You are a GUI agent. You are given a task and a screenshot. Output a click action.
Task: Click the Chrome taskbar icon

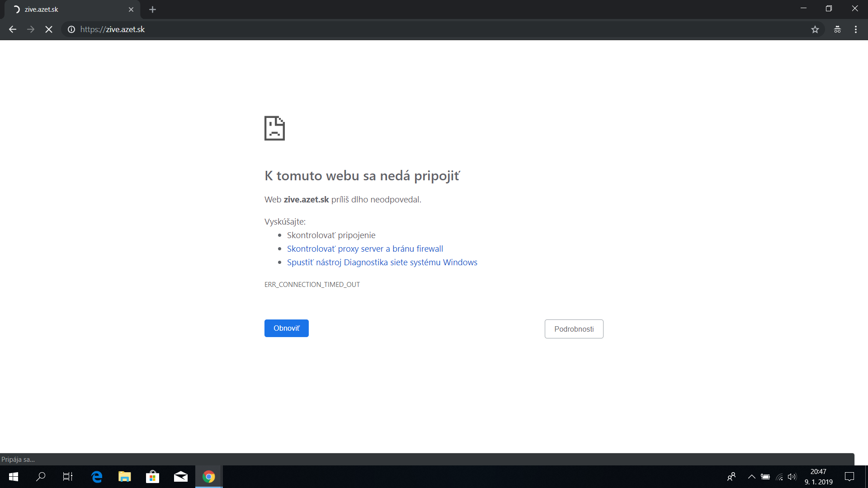[x=208, y=477]
